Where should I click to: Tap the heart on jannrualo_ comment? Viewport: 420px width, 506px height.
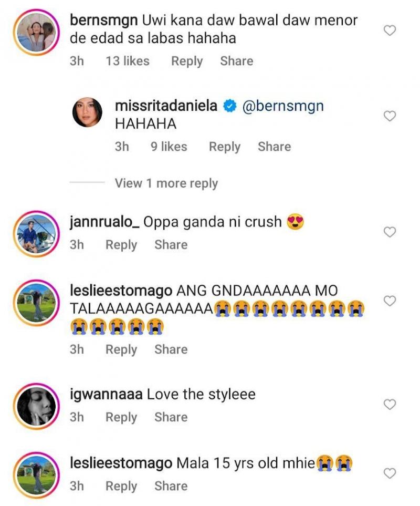click(x=390, y=232)
